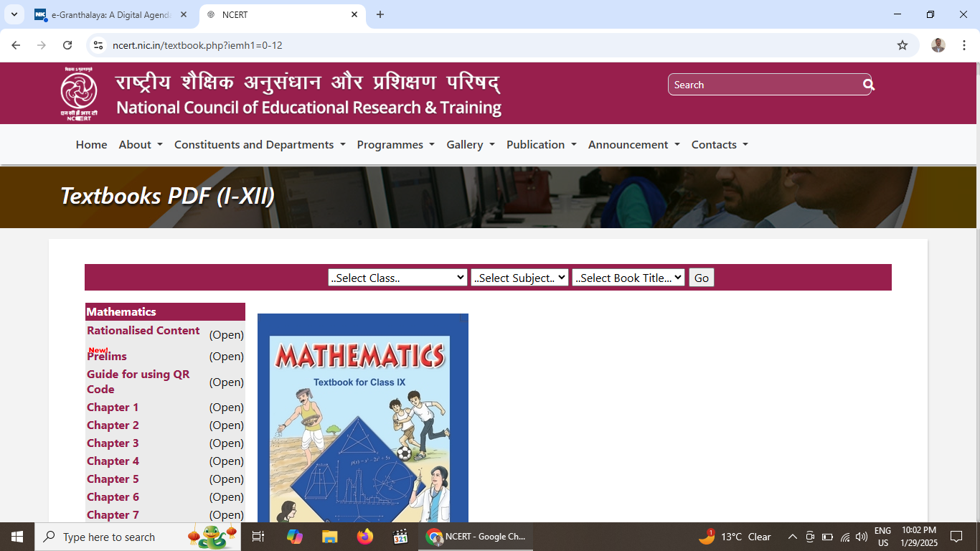Open the tab search dropdown arrow
This screenshot has height=551, width=980.
pos(14,14)
